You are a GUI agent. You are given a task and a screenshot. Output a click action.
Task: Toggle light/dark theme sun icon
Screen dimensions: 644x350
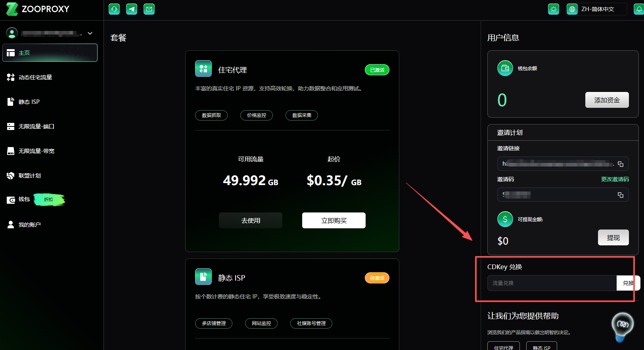tap(554, 9)
